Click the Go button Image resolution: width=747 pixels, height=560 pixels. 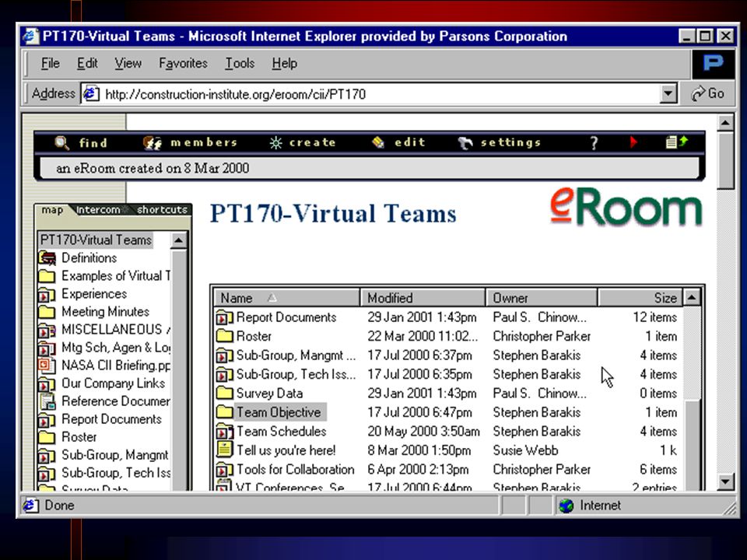tap(708, 94)
